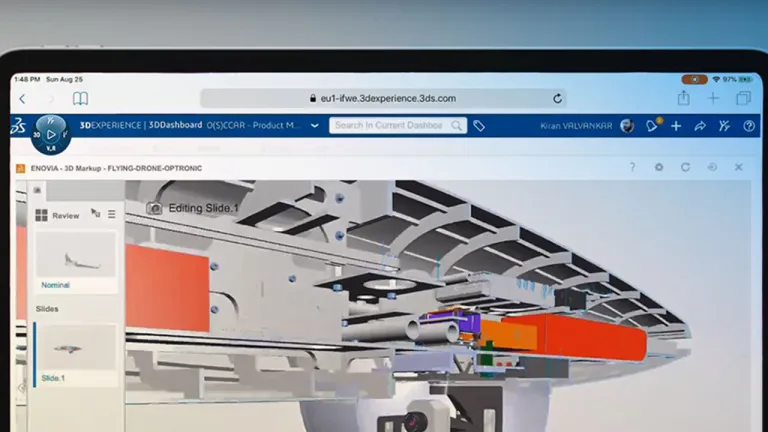Click the widget dock arrow icon
768x432 pixels.
712,168
